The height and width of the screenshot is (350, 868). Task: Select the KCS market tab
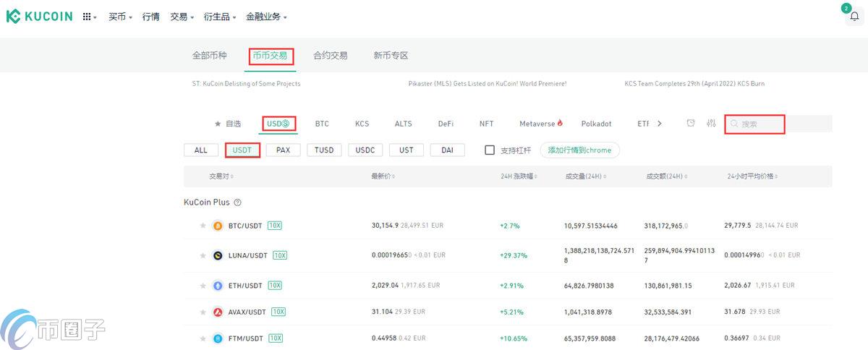coord(362,124)
